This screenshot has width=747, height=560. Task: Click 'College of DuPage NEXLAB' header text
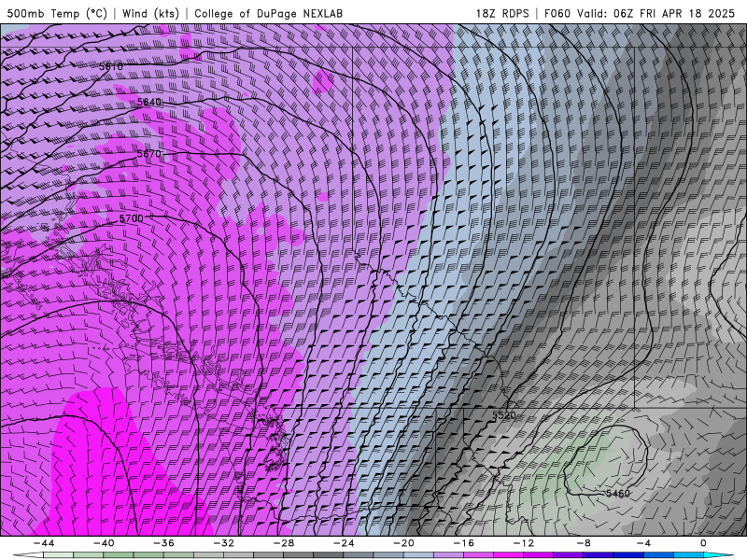tap(268, 13)
